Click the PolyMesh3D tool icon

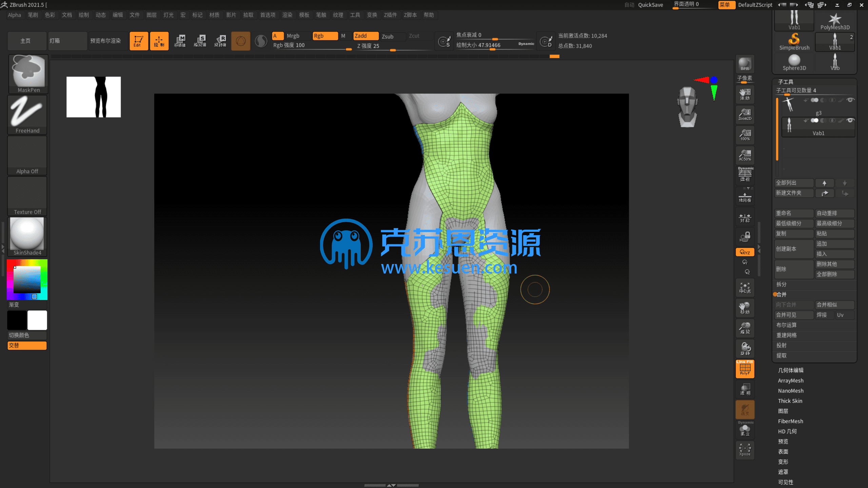[835, 19]
